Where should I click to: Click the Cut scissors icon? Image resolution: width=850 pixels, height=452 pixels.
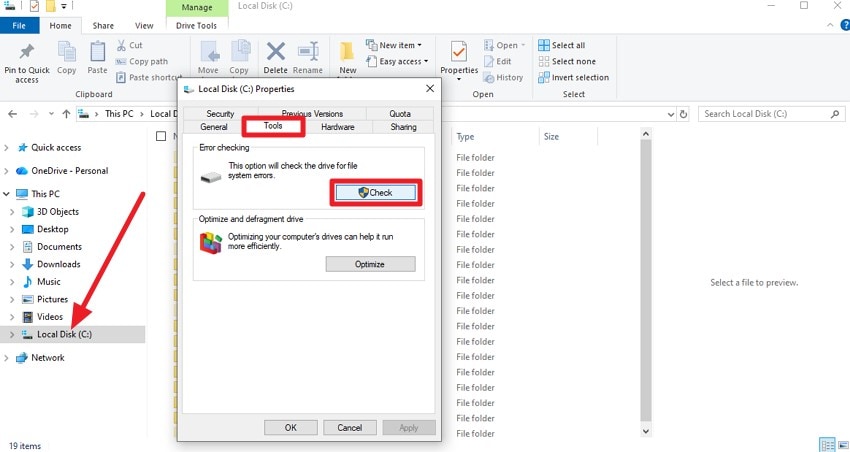pyautogui.click(x=121, y=46)
